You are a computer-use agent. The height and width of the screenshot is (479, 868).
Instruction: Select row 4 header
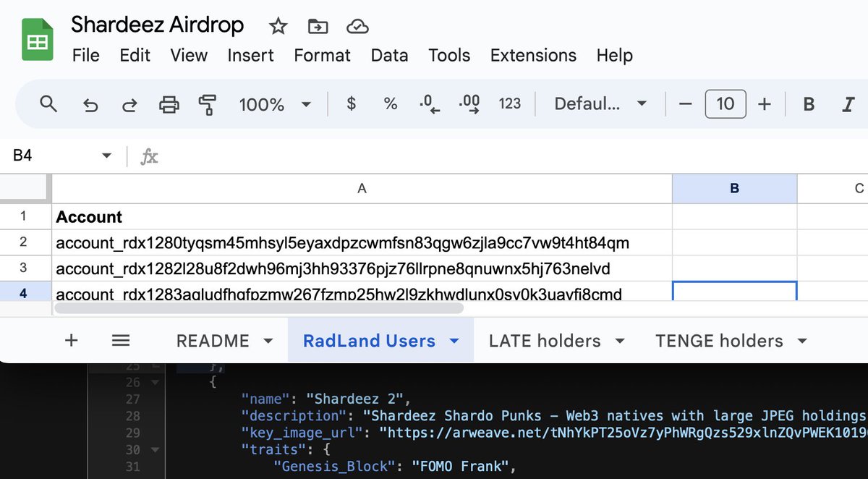pyautogui.click(x=24, y=292)
